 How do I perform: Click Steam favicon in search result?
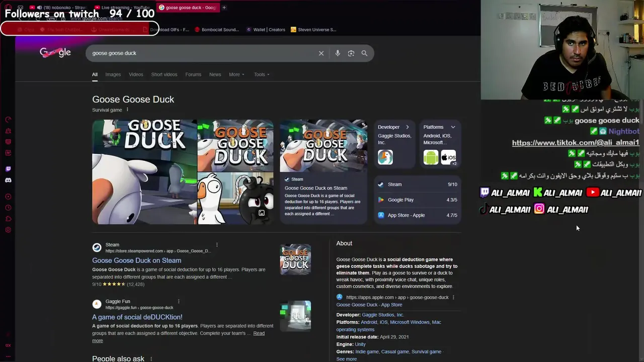[x=97, y=247]
